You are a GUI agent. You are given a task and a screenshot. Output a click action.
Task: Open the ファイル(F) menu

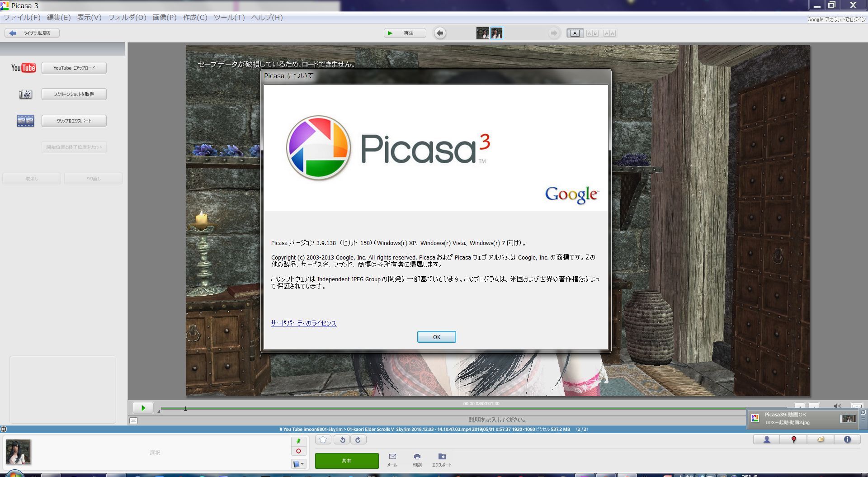coord(22,18)
